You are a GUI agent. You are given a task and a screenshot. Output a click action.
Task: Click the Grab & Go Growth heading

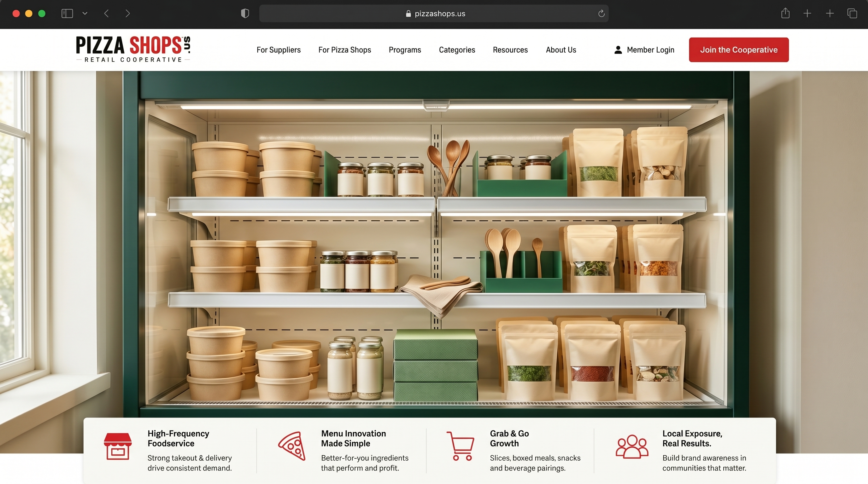point(509,438)
